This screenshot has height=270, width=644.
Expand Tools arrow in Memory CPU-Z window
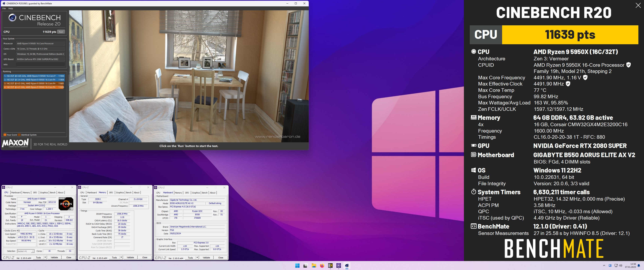coord(121,257)
